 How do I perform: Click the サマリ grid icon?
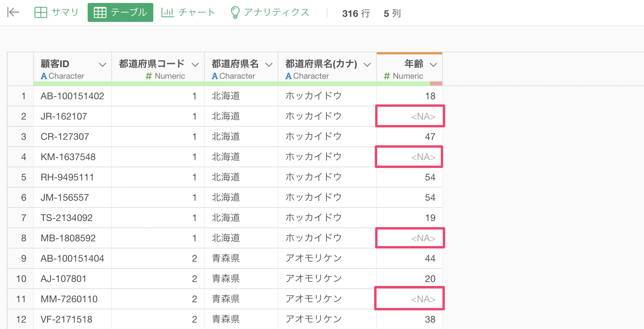[41, 13]
